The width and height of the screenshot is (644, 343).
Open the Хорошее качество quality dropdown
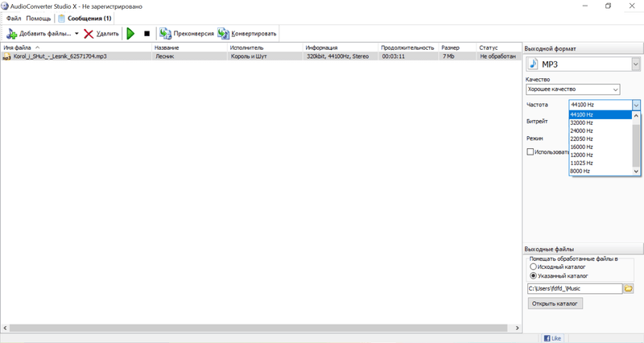(573, 89)
